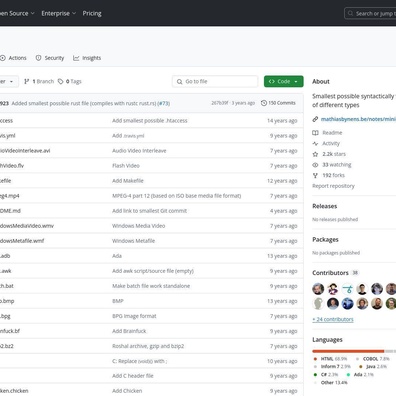Click the 'BPG image format' commit message

134,316
